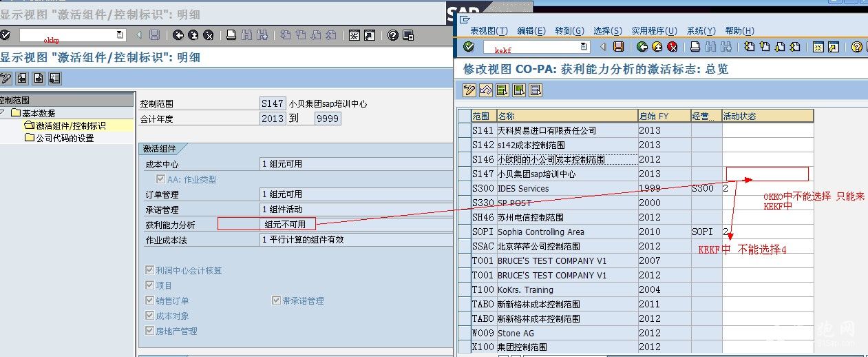
Task: Click the 启始 FY column header
Action: click(x=664, y=116)
